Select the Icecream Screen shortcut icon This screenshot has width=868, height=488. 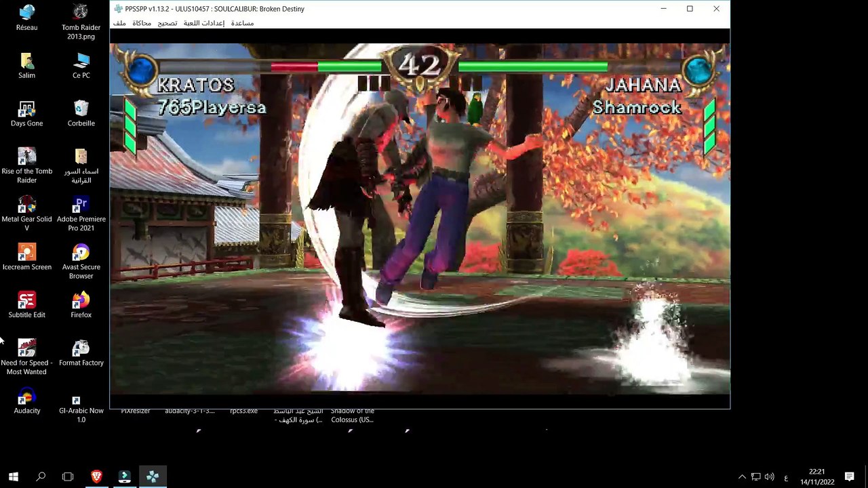pos(27,258)
